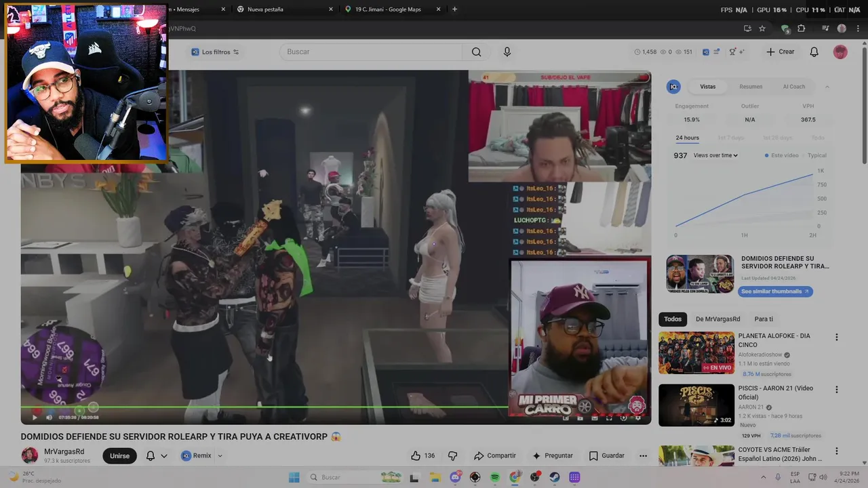Open options for PLANETA ALOFOKE video
Viewport: 868px width, 488px height.
tap(836, 337)
